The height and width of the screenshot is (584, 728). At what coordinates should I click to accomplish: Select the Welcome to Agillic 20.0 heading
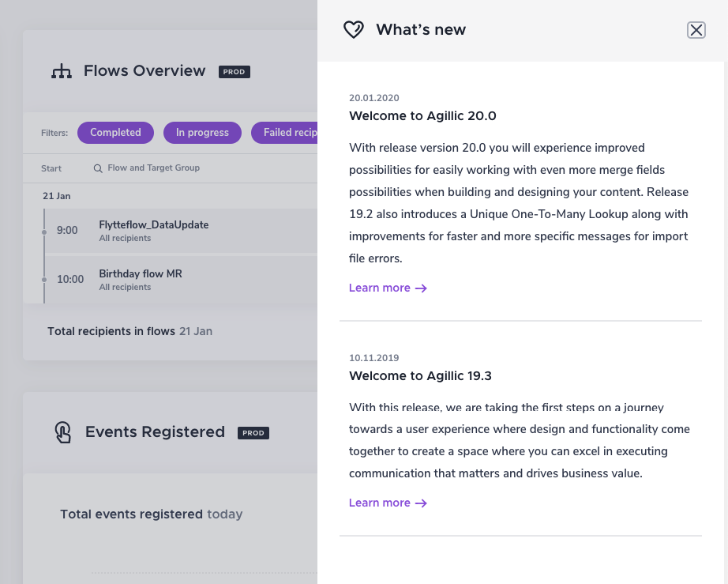point(422,116)
